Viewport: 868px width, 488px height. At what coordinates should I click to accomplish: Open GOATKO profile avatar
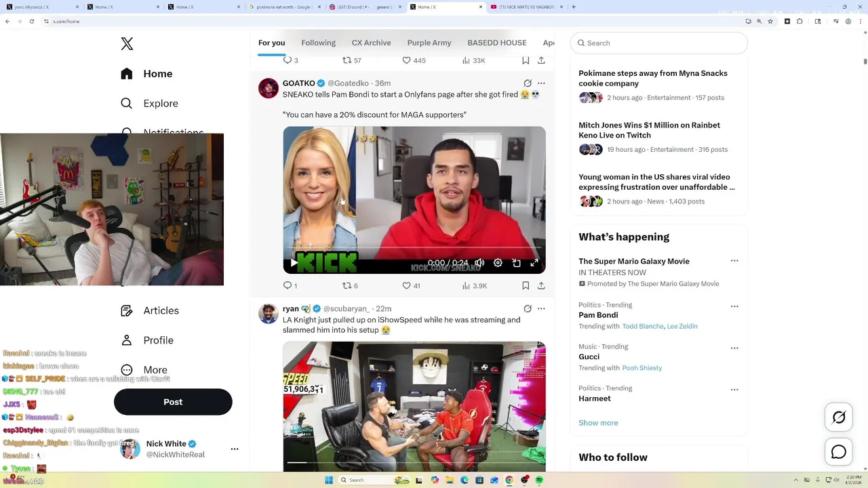(x=269, y=88)
